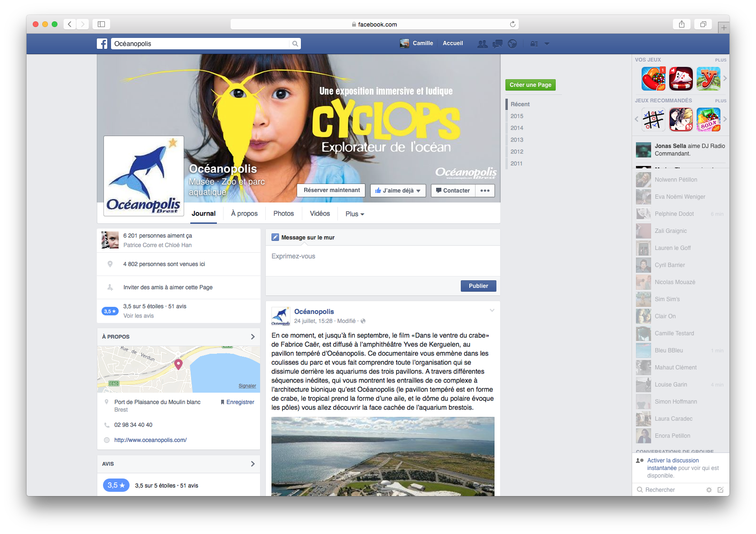The width and height of the screenshot is (756, 534).
Task: Click Créer une Page button
Action: coord(531,85)
